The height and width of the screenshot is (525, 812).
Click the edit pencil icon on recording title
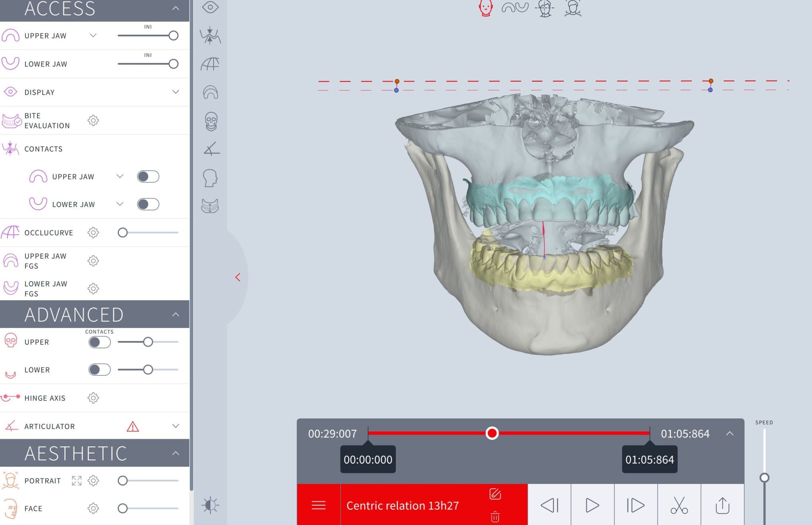pyautogui.click(x=495, y=494)
